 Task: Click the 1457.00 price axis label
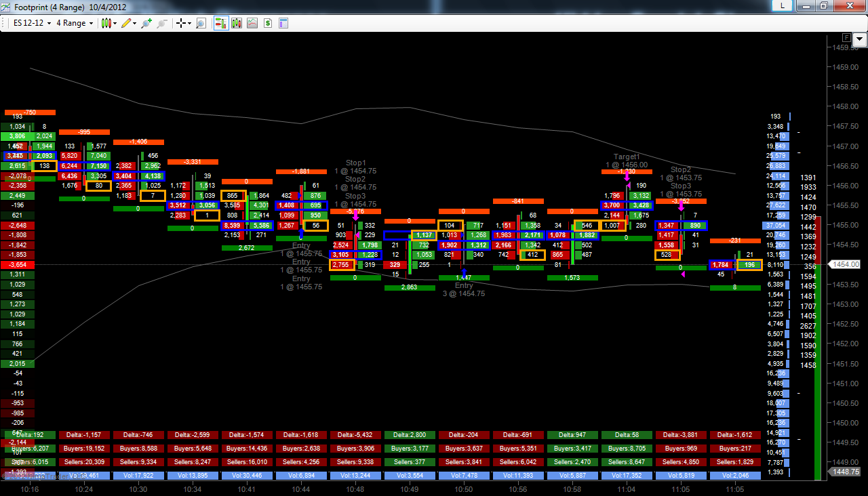coord(846,146)
